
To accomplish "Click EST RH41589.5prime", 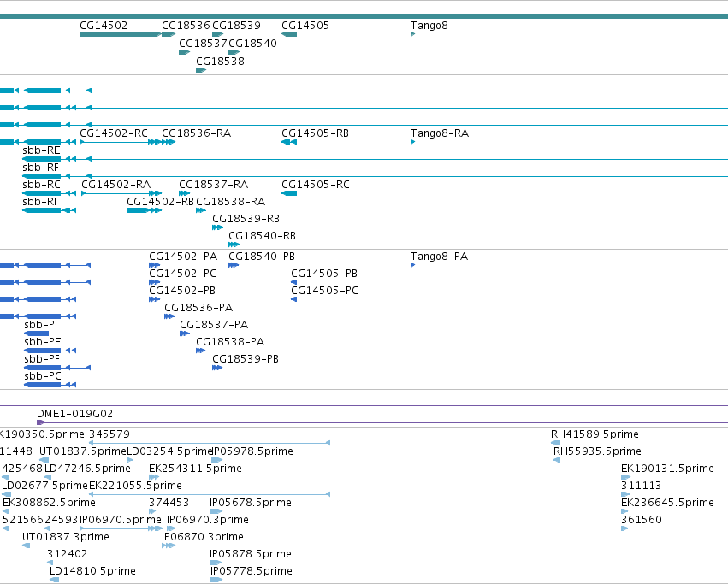I will pyautogui.click(x=555, y=443).
